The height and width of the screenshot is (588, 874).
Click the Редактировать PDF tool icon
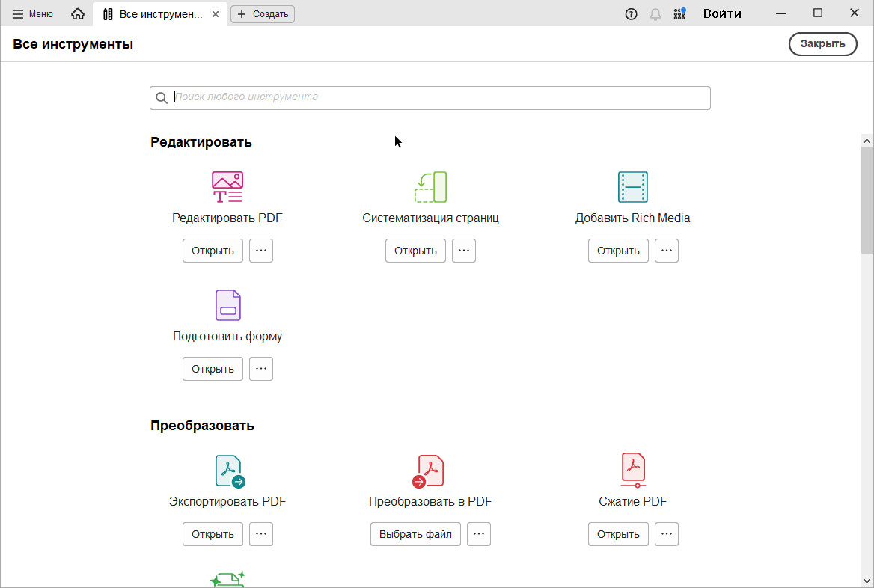(227, 187)
